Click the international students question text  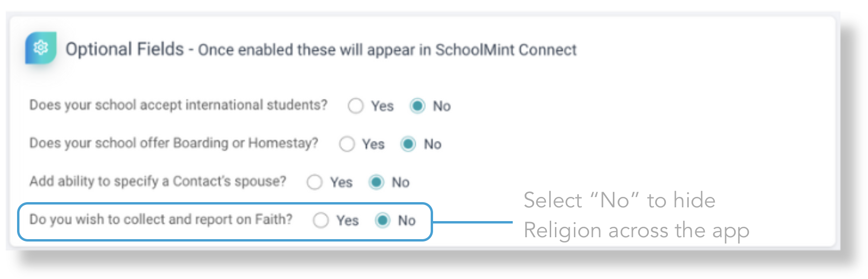tap(178, 105)
